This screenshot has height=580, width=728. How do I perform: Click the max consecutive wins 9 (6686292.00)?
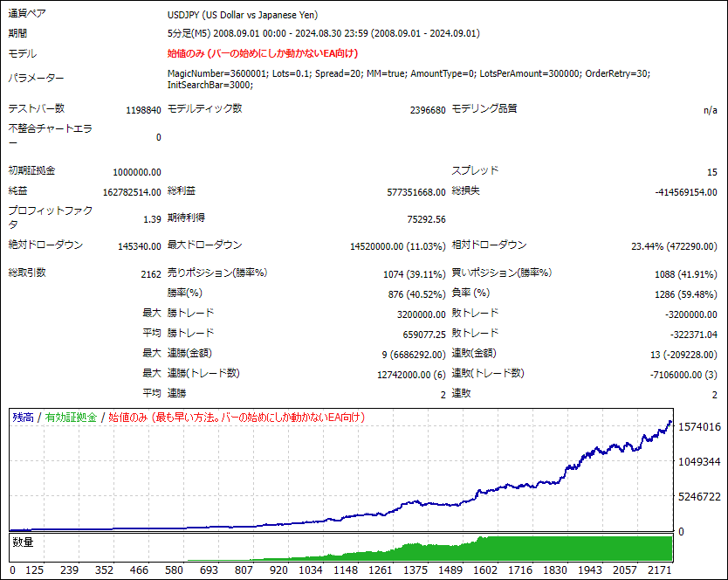[x=414, y=355]
